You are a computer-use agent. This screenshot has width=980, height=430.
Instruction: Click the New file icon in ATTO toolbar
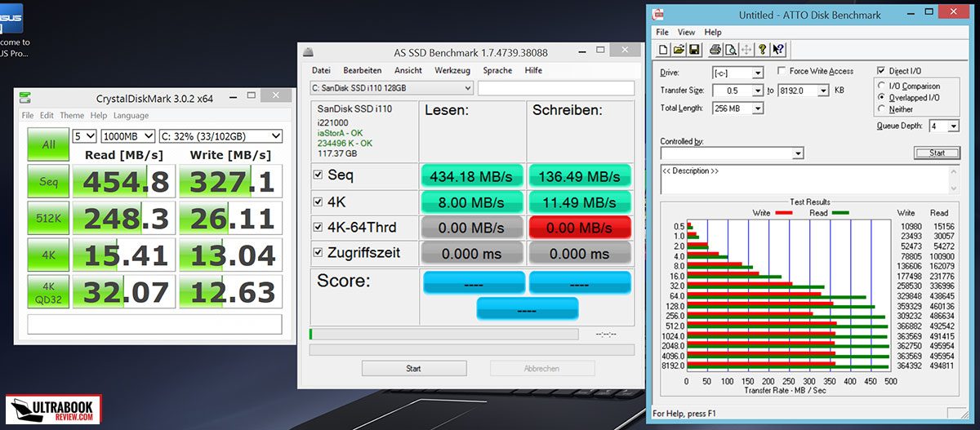click(664, 50)
